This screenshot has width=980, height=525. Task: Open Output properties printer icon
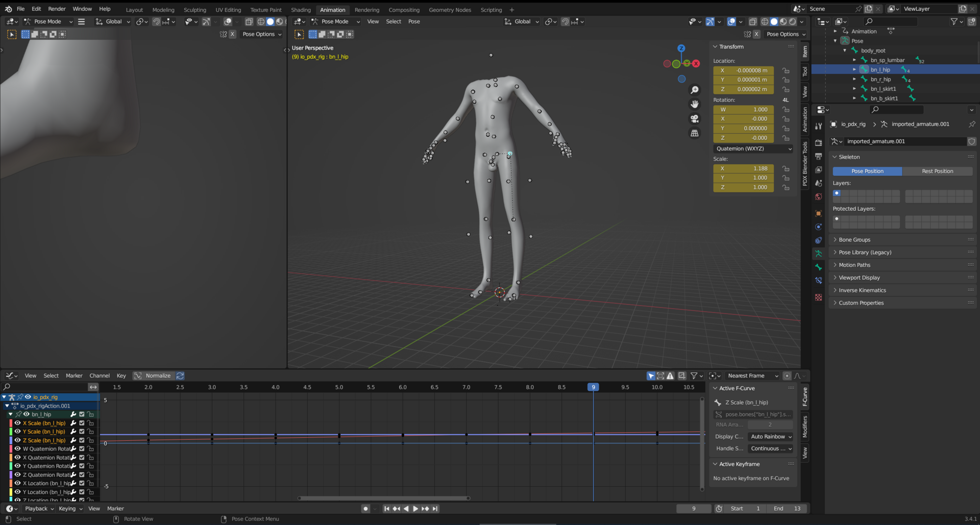[819, 156]
